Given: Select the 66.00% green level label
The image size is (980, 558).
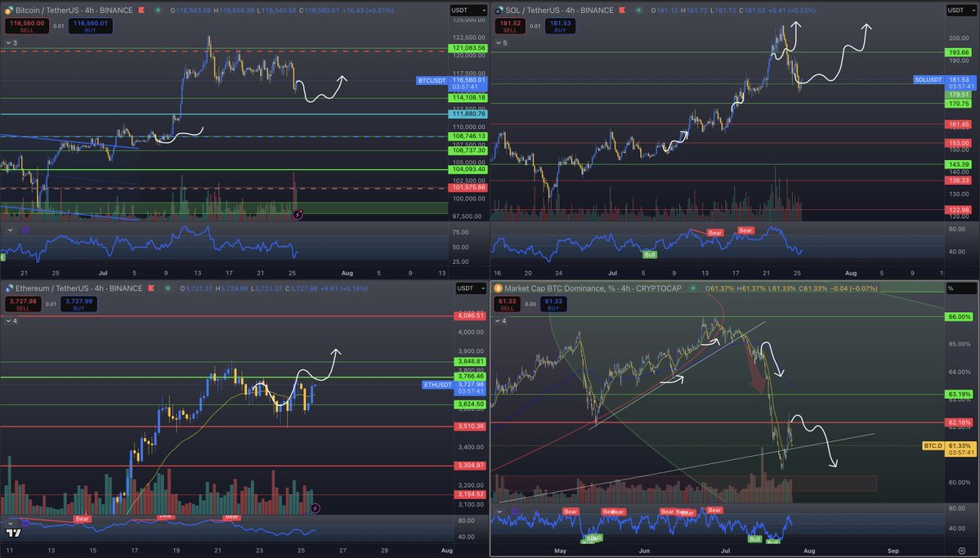Looking at the screenshot, I should pyautogui.click(x=960, y=317).
